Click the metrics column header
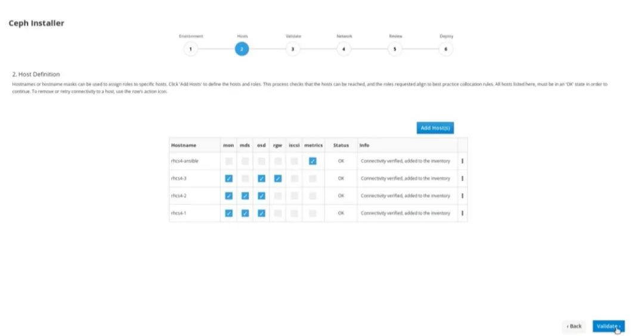 314,145
